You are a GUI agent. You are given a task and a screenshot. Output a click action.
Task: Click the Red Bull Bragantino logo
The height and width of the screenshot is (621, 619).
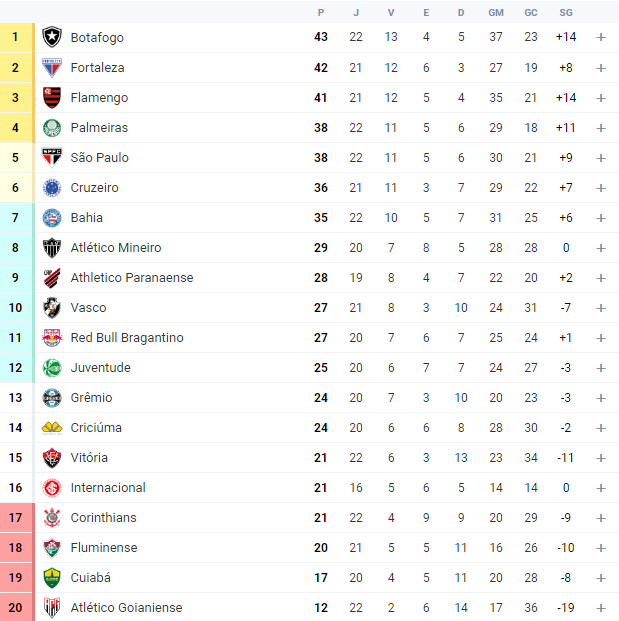[52, 338]
